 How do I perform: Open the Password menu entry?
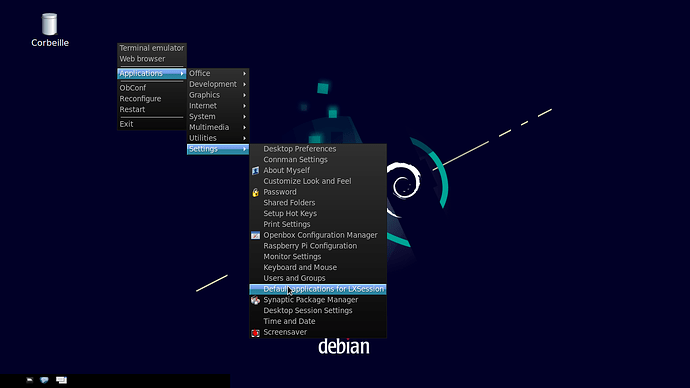point(318,192)
